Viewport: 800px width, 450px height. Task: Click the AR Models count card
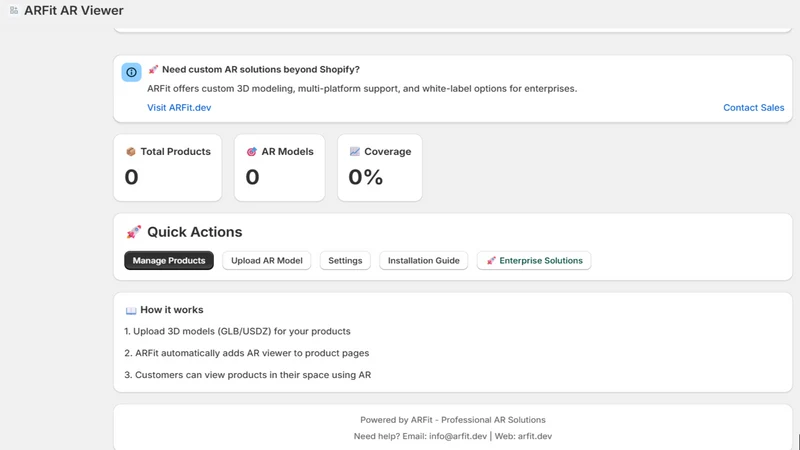coord(280,167)
